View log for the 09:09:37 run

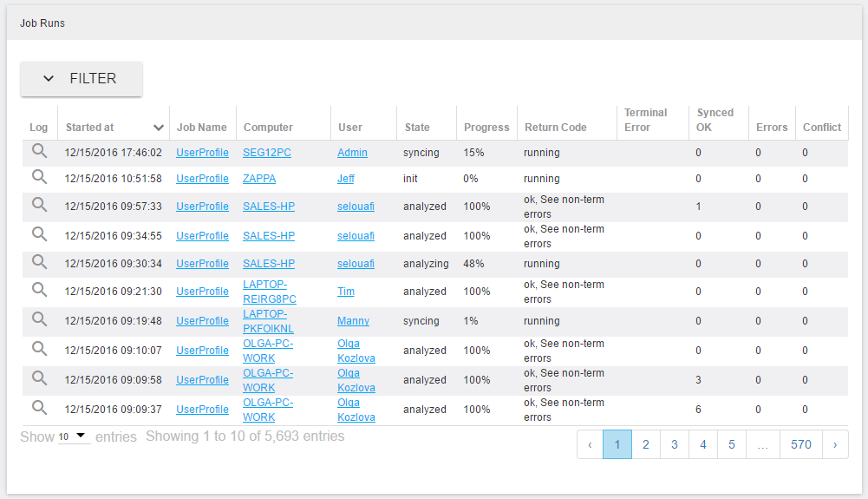[x=39, y=408]
